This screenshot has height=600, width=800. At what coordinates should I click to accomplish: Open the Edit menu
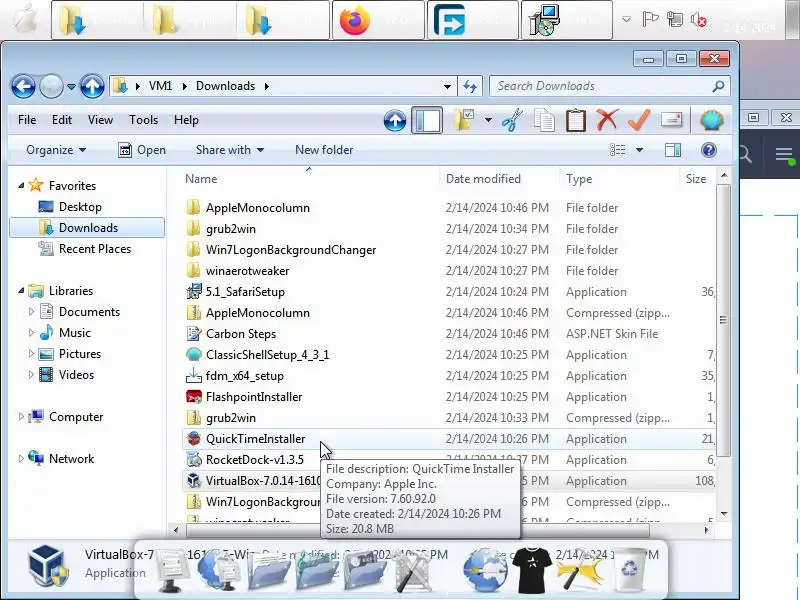point(62,120)
